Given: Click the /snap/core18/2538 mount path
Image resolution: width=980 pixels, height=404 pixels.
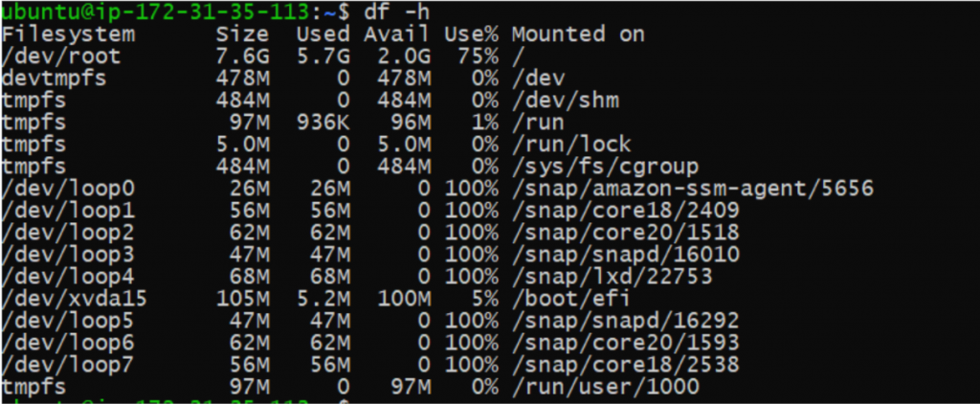Looking at the screenshot, I should tap(626, 365).
